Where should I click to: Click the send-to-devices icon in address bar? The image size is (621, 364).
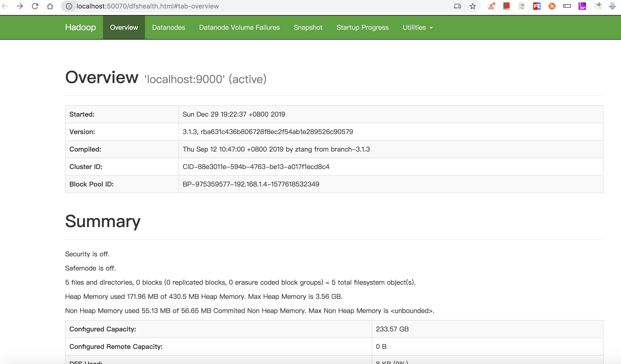[x=457, y=6]
